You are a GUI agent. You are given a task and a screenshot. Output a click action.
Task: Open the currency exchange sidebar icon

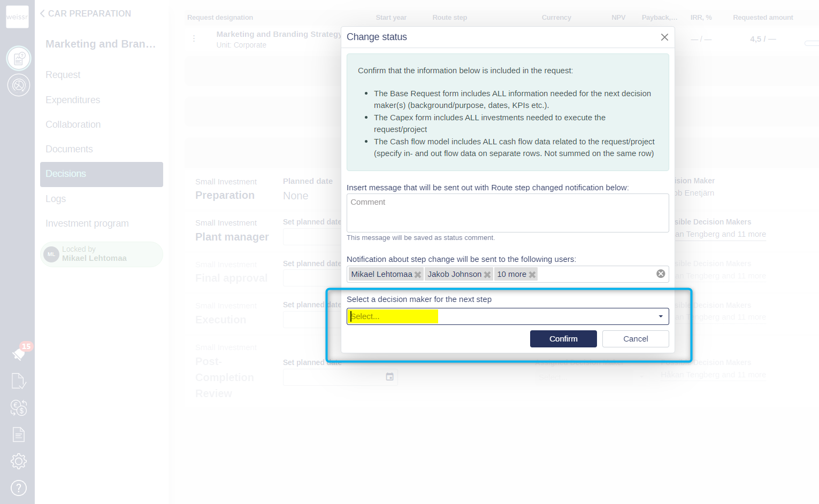coord(19,408)
